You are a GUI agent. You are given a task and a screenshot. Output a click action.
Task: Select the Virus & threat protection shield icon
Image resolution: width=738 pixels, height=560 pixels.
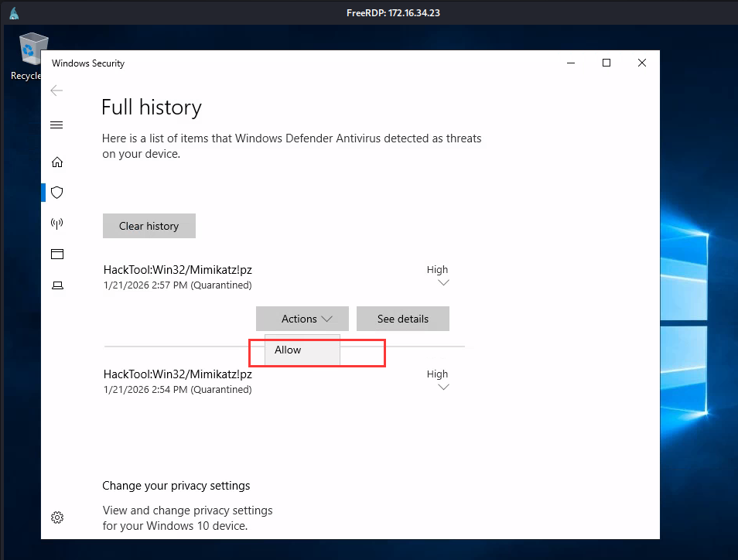[x=56, y=193]
